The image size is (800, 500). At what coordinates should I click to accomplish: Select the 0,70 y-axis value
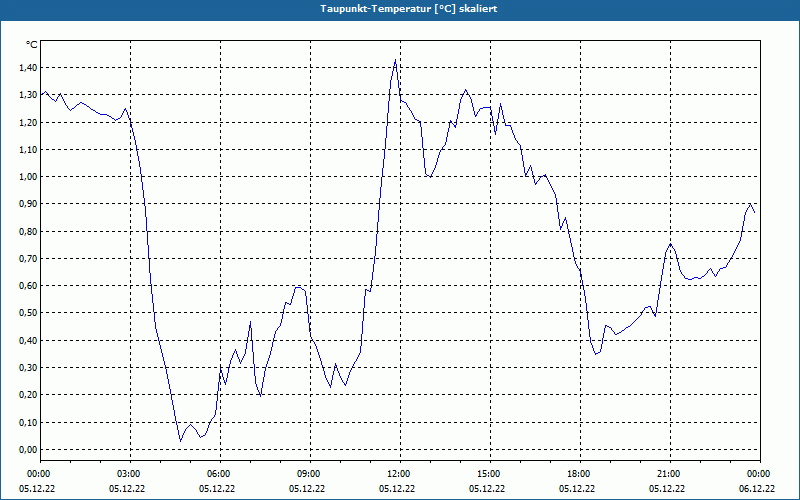tap(27, 259)
